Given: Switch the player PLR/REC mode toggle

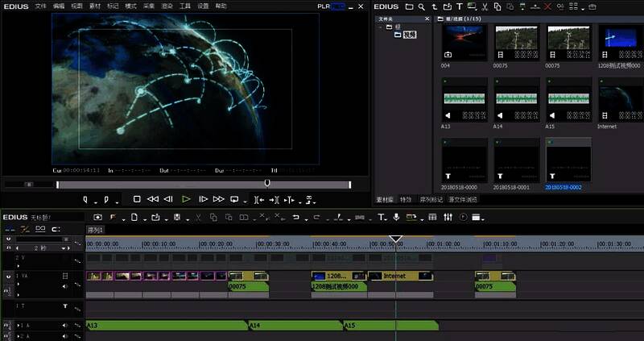Looking at the screenshot, I should (331, 6).
